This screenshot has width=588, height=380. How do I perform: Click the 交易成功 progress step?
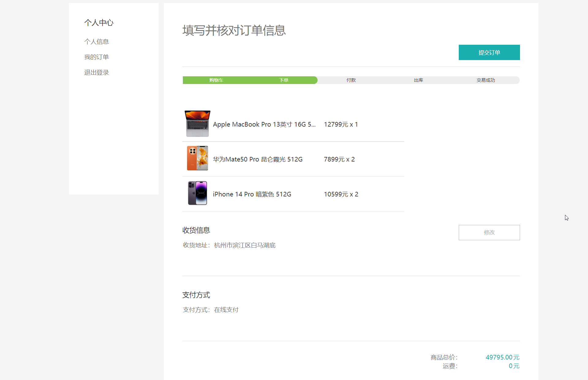point(486,80)
